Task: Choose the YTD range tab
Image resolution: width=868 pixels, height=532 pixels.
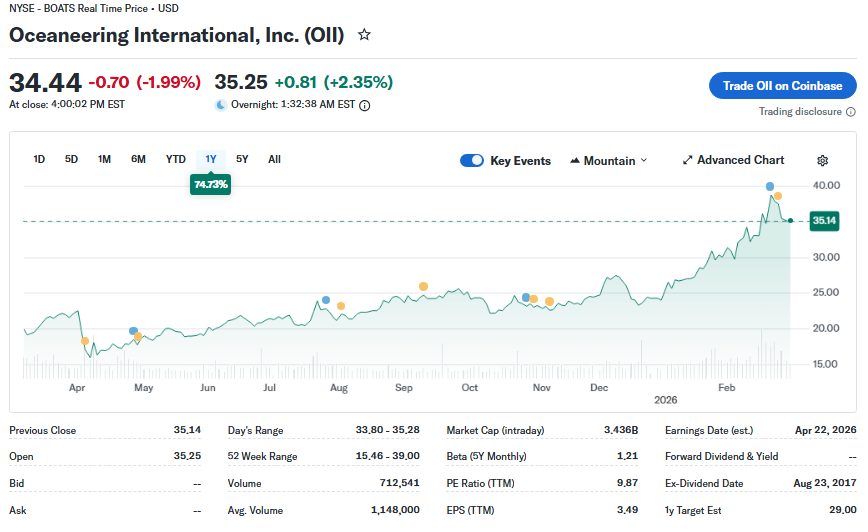Action: pos(175,159)
